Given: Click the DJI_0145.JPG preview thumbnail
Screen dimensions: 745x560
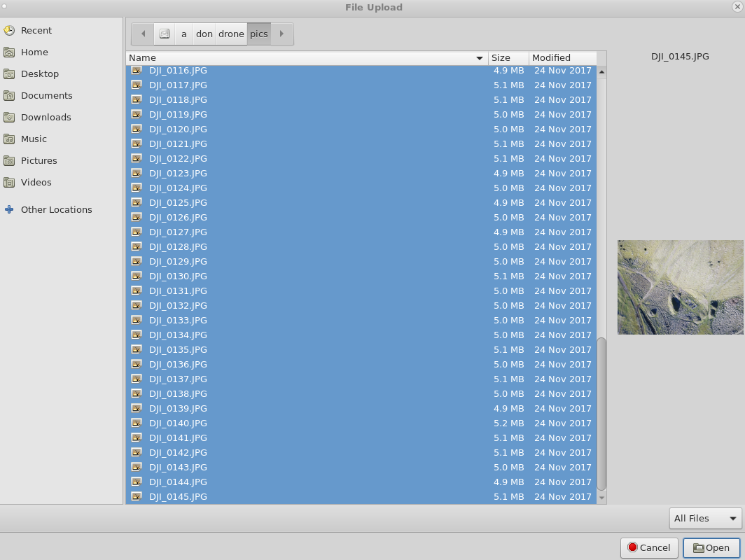Looking at the screenshot, I should [x=679, y=287].
